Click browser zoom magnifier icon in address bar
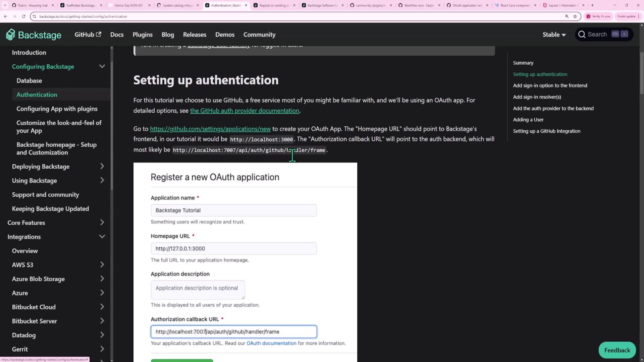The image size is (644, 362). (x=567, y=16)
